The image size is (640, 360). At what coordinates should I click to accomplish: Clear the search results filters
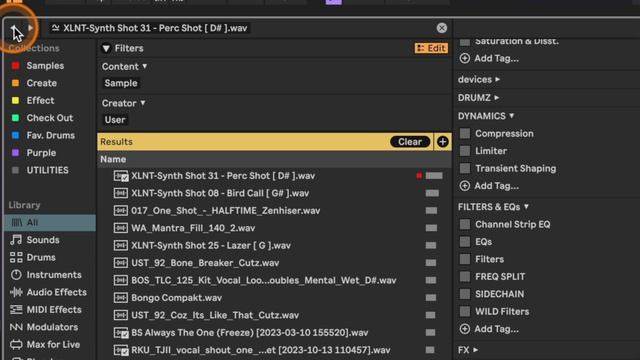(410, 142)
